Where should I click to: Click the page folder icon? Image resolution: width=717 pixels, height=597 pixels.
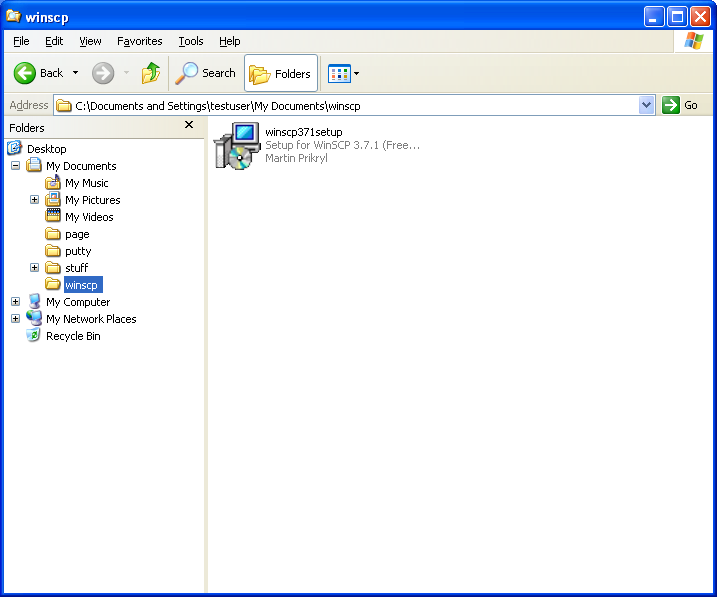point(53,234)
